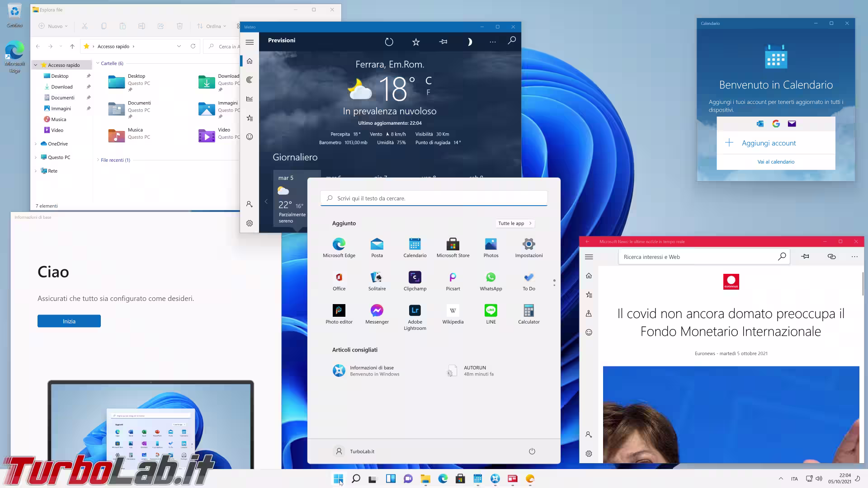Image resolution: width=868 pixels, height=488 pixels.
Task: Open Clipchamp from the Start menu
Action: coord(415,281)
